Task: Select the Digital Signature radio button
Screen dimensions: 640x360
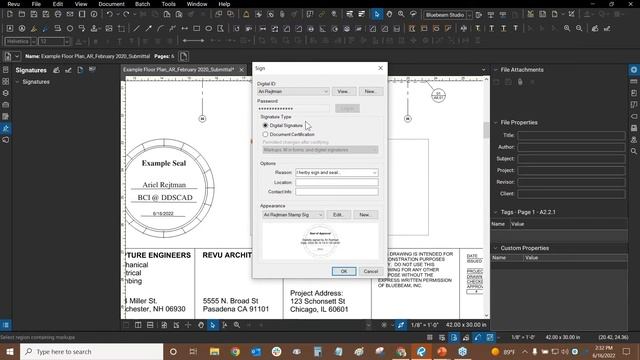Action: 265,126
